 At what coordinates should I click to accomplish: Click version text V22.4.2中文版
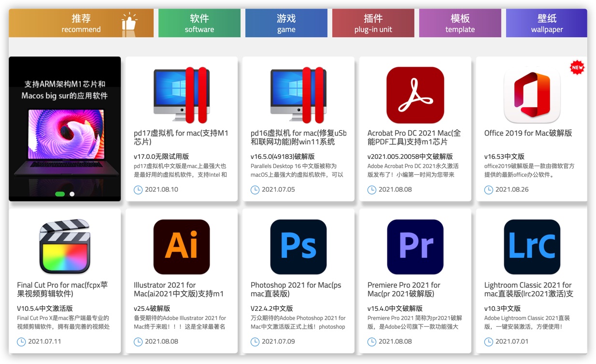pos(272,308)
